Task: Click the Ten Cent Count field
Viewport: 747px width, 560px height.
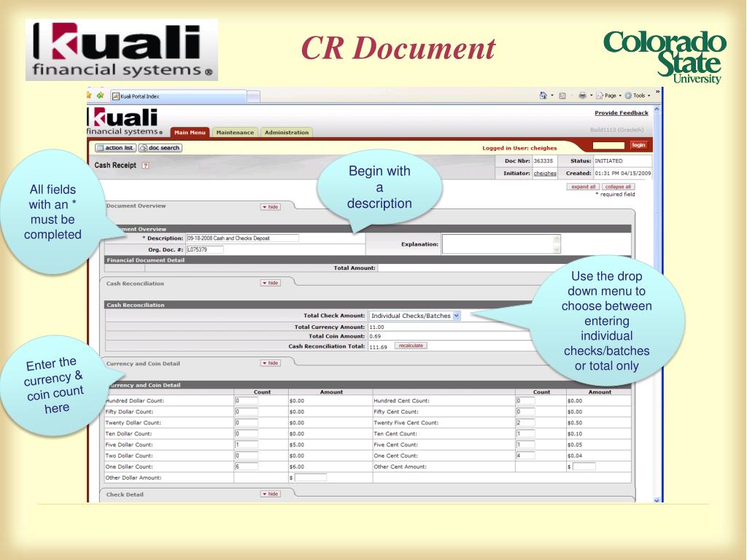Action: pos(525,433)
